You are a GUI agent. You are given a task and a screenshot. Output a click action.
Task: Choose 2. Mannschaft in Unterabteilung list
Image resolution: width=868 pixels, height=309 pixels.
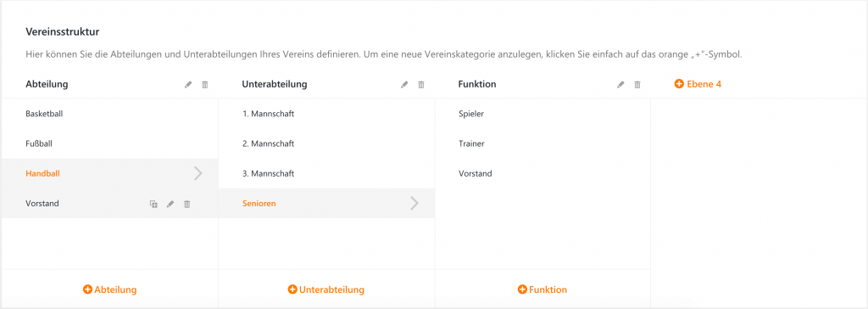pyautogui.click(x=326, y=143)
